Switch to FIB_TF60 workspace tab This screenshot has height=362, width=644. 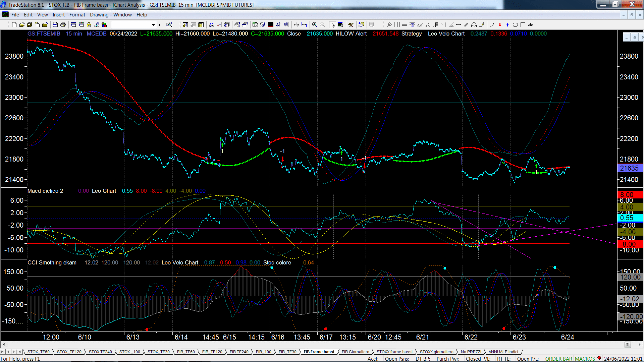click(x=186, y=352)
